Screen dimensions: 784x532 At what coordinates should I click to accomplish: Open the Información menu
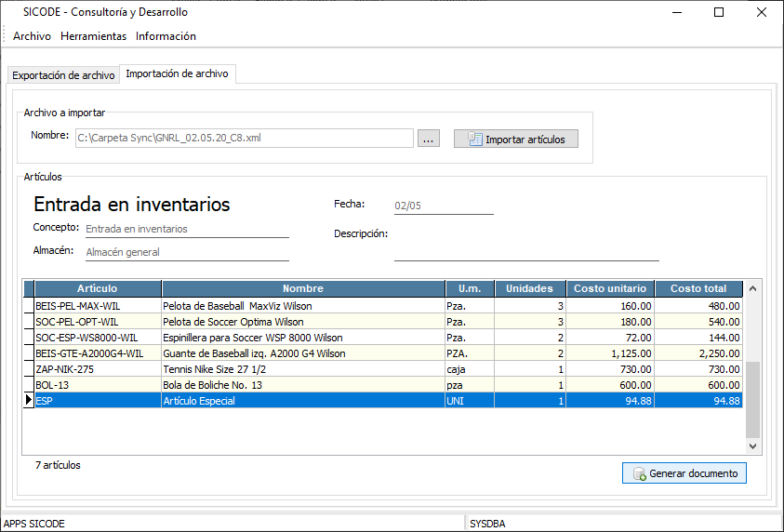point(166,36)
